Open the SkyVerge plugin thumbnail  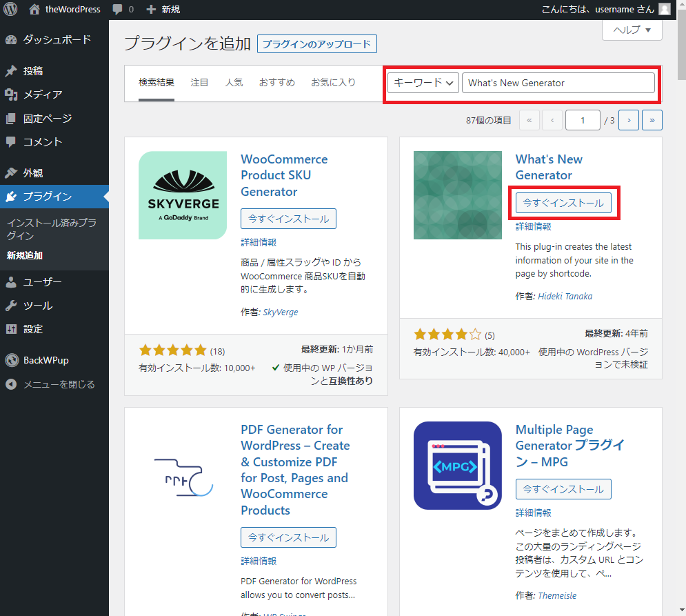point(183,195)
